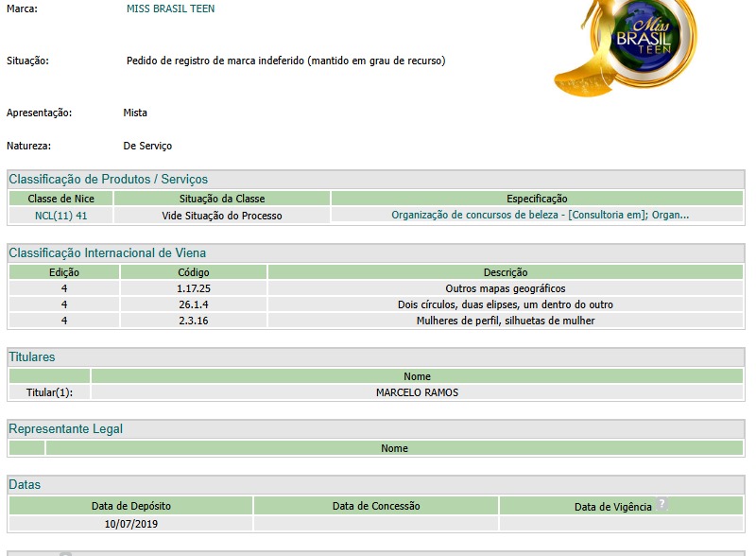Click the 'Datas' section heading
Image resolution: width=756 pixels, height=556 pixels.
click(x=25, y=484)
